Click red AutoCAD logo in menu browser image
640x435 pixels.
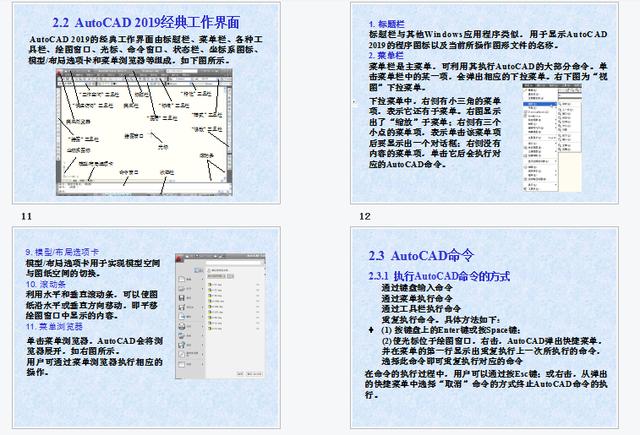[x=179, y=257]
